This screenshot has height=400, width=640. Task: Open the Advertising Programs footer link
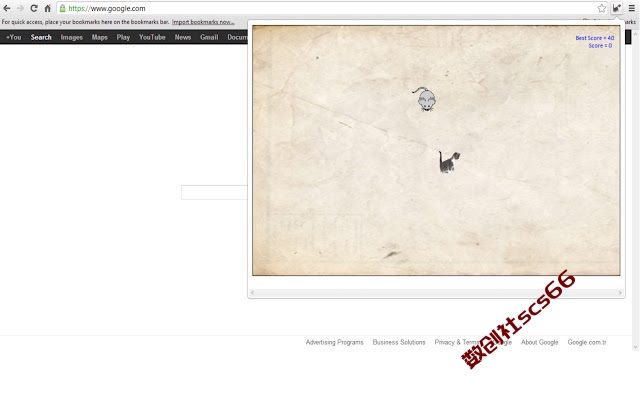[x=334, y=342]
